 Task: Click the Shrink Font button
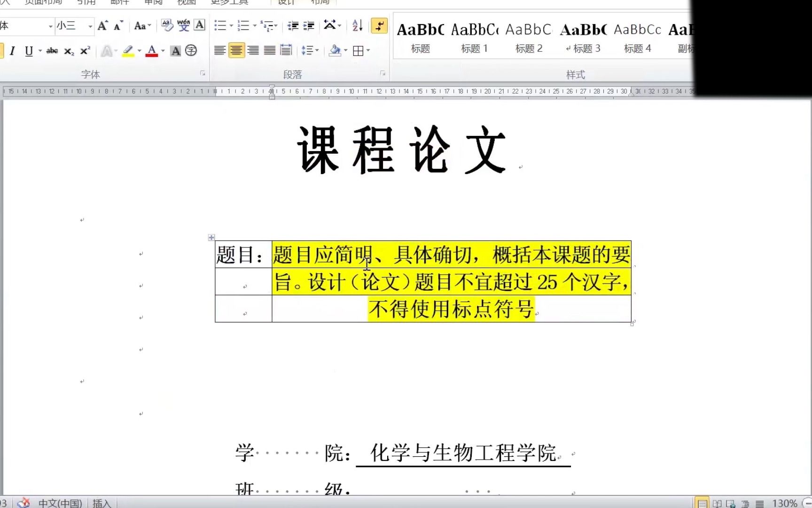pyautogui.click(x=118, y=25)
